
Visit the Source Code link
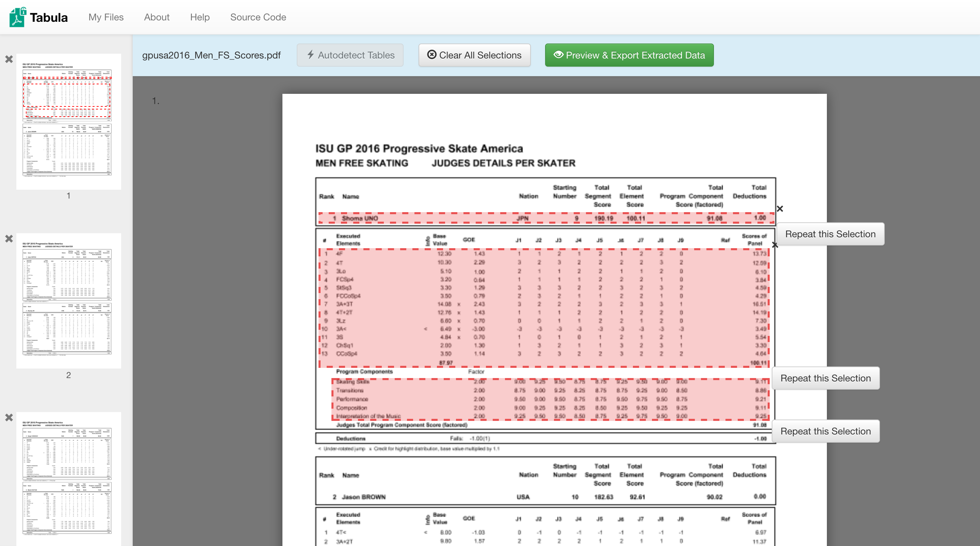pyautogui.click(x=258, y=17)
